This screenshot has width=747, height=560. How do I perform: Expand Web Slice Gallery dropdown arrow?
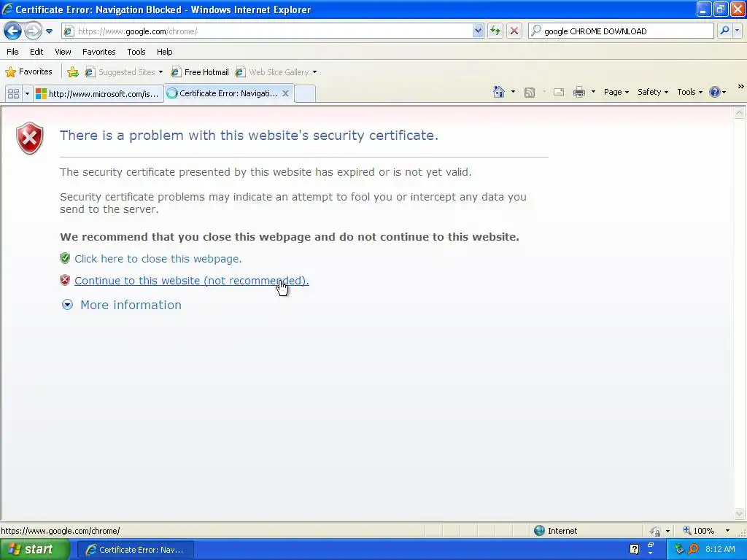point(314,72)
